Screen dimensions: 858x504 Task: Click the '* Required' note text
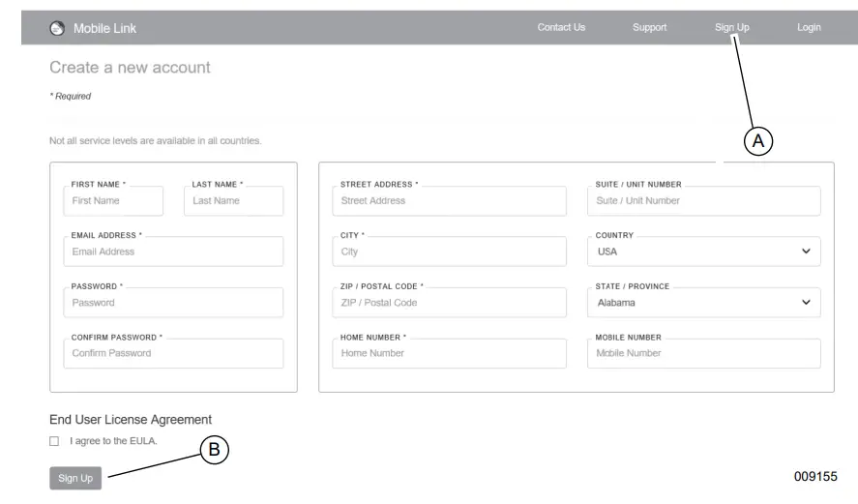tap(70, 97)
